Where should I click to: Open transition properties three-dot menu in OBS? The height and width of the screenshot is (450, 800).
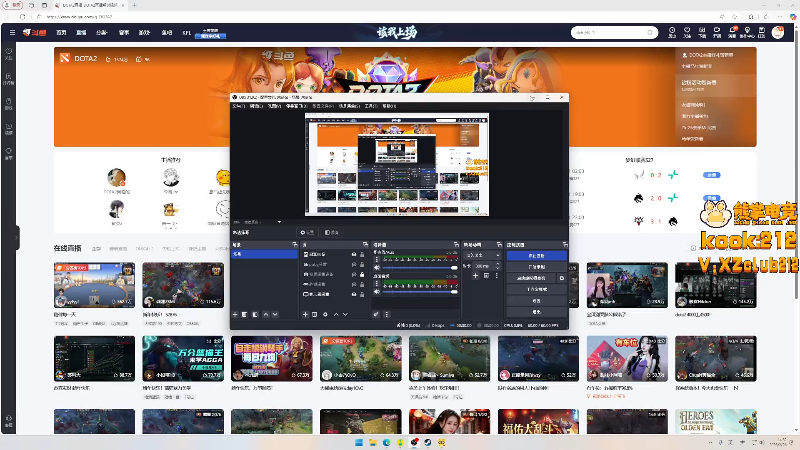tap(496, 276)
